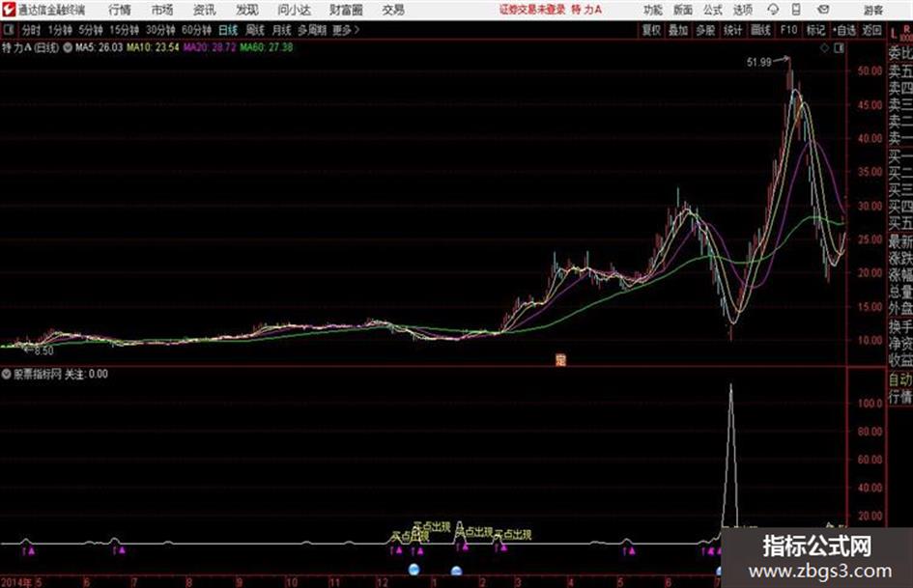Click the +自选 add to watchlist button
Screen dimensions: 913x588
[x=844, y=30]
